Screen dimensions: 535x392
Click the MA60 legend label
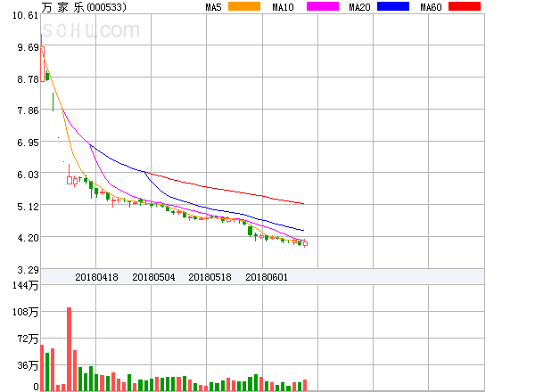[431, 7]
